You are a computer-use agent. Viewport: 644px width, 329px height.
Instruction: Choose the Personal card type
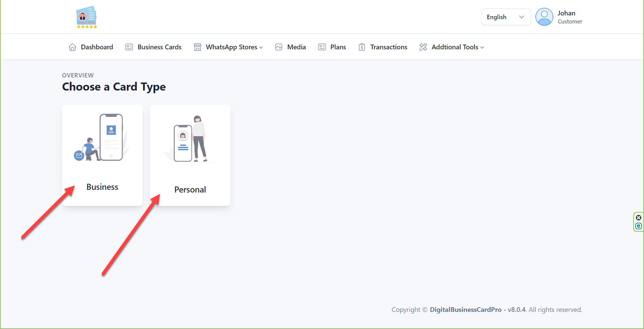pos(190,189)
